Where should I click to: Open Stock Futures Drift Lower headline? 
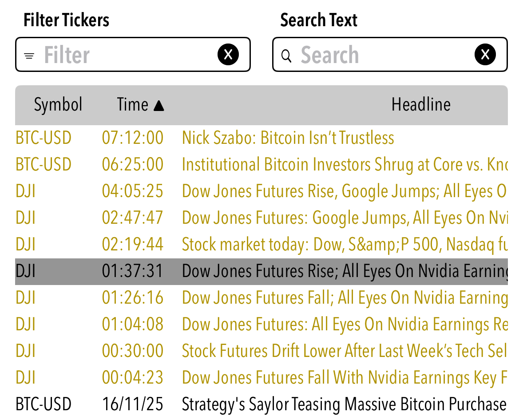click(344, 351)
